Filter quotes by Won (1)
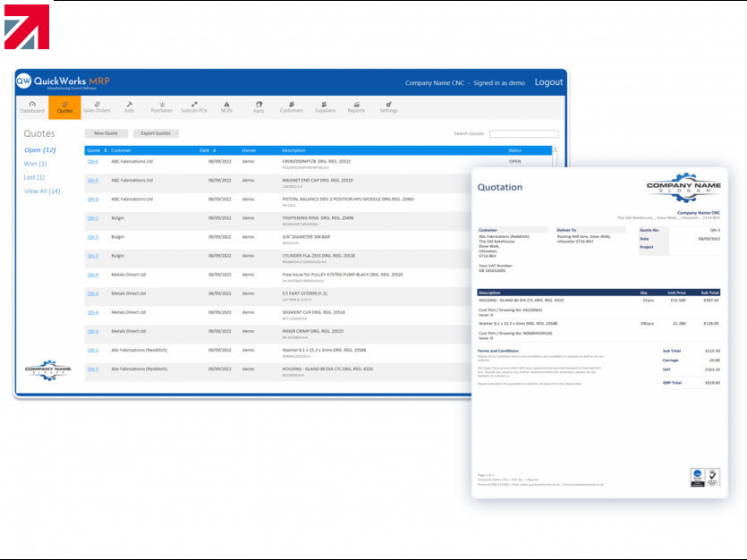The image size is (747, 560). (36, 164)
